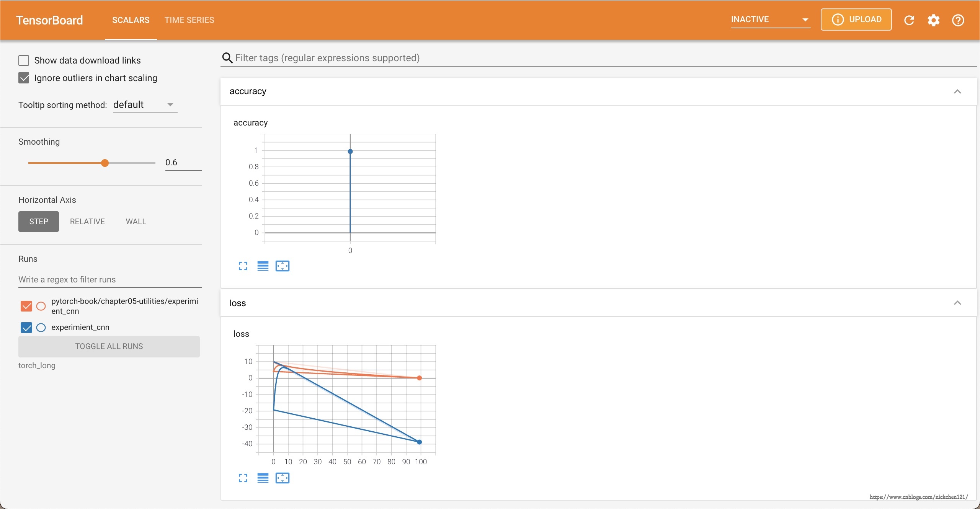The height and width of the screenshot is (509, 980).
Task: Uncheck Ignore outliers in chart scaling
Action: pos(24,78)
